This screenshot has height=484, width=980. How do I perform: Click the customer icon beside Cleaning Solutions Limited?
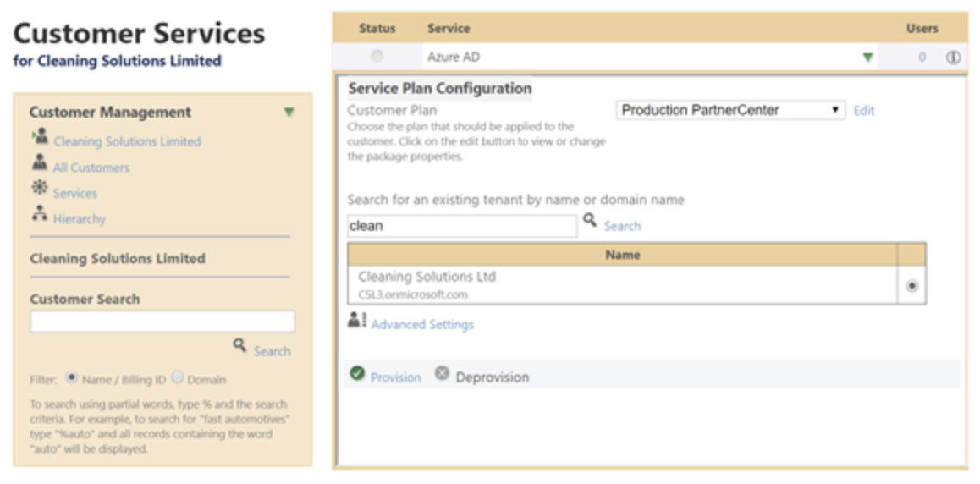(x=40, y=136)
